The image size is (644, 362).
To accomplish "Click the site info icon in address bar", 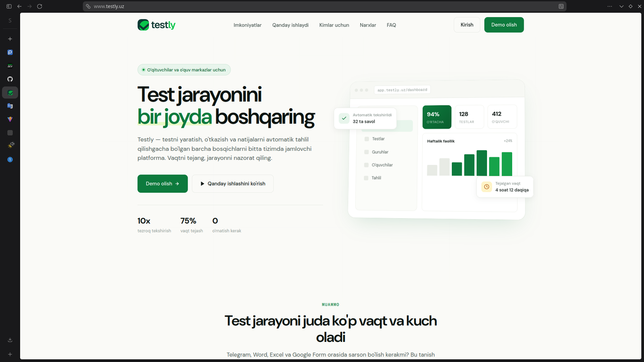I will coord(89,6).
